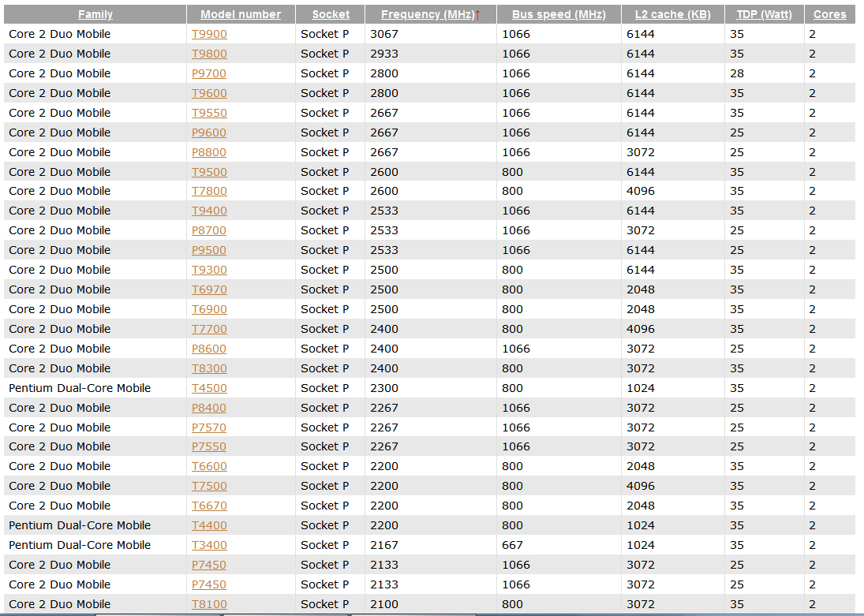Open the T6670 model link

[x=209, y=506]
